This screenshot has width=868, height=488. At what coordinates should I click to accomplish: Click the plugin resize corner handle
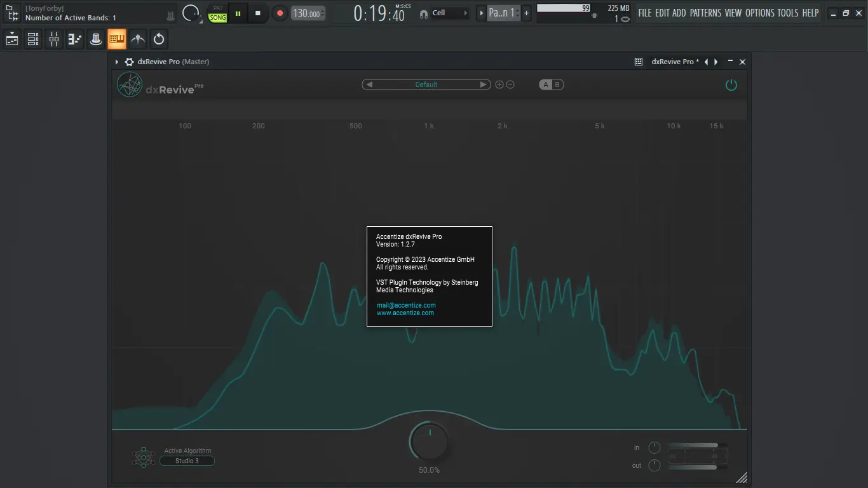coord(741,477)
